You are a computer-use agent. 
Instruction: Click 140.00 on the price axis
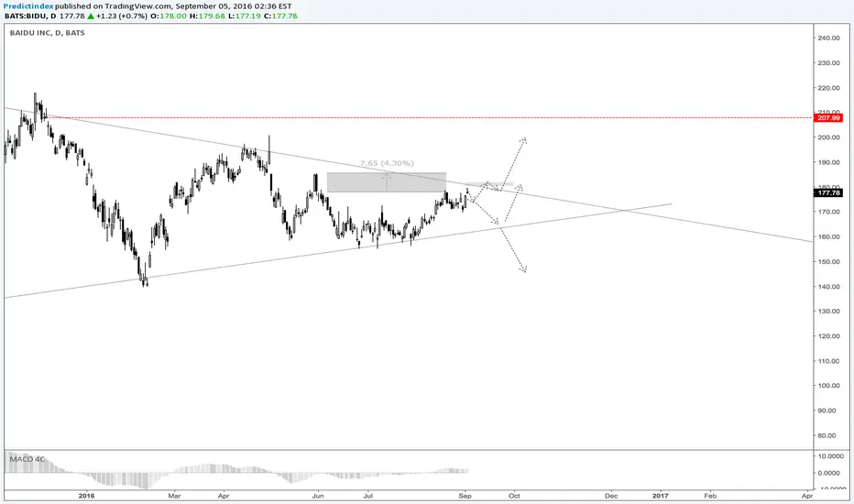coord(828,287)
